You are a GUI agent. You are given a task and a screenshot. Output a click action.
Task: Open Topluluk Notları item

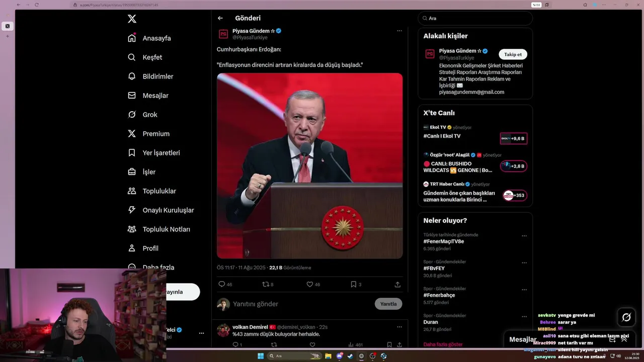click(159, 229)
